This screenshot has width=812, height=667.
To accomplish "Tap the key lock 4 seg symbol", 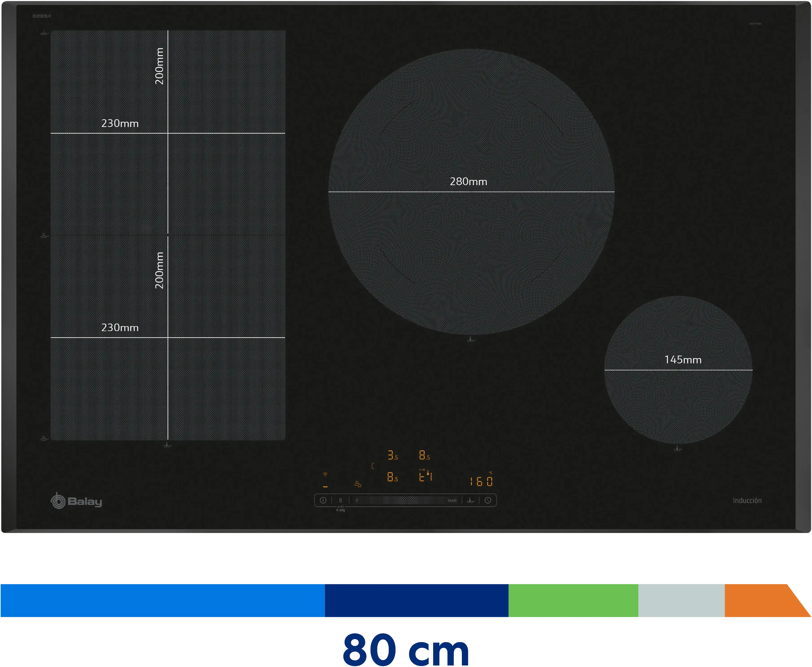I will [341, 509].
